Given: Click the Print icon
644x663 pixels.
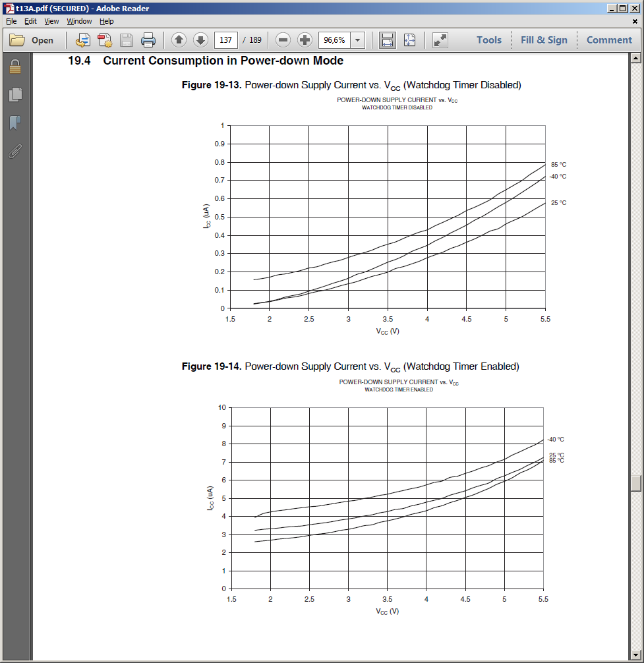Looking at the screenshot, I should 148,40.
